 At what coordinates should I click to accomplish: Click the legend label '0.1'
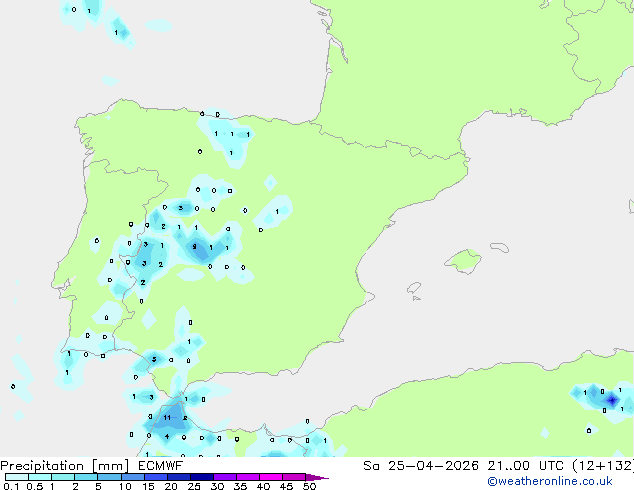pyautogui.click(x=11, y=486)
